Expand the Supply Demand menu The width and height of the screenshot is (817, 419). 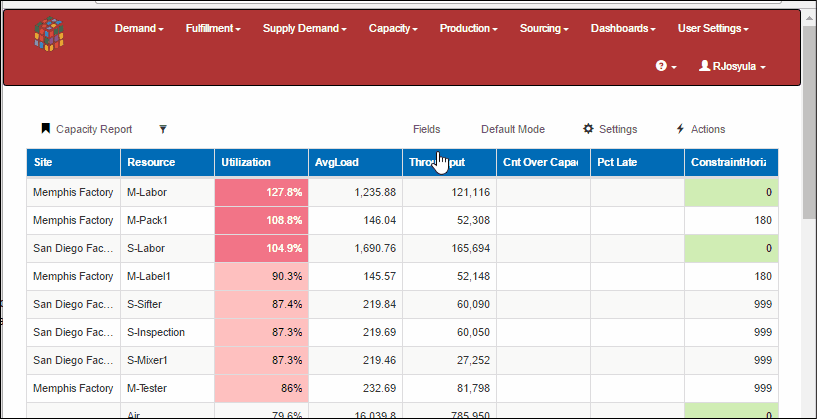(304, 29)
